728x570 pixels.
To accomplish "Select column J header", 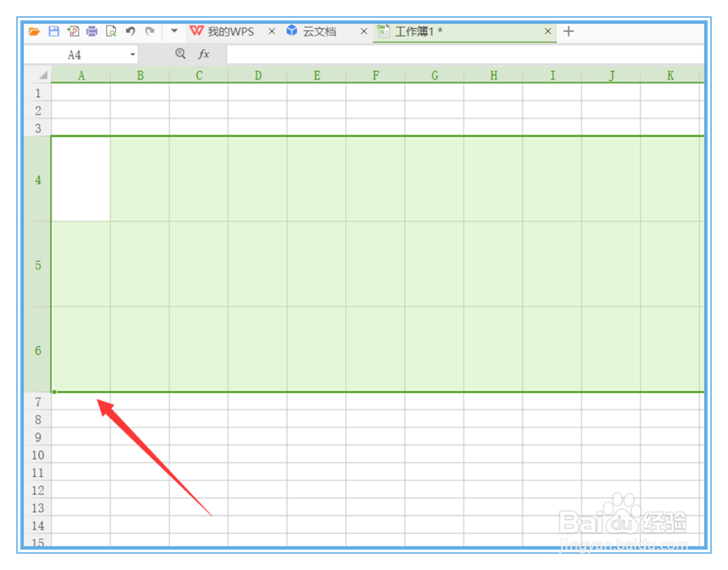I will (x=612, y=75).
